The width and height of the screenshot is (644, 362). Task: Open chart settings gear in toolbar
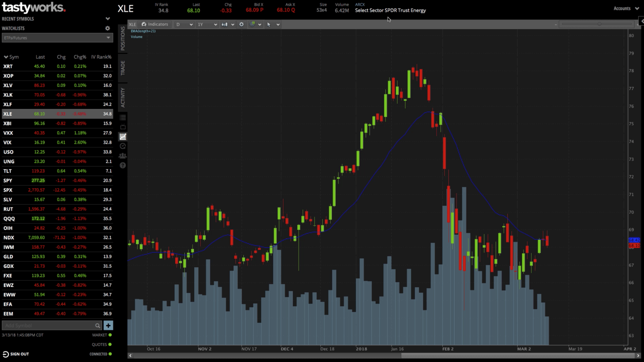(241, 24)
